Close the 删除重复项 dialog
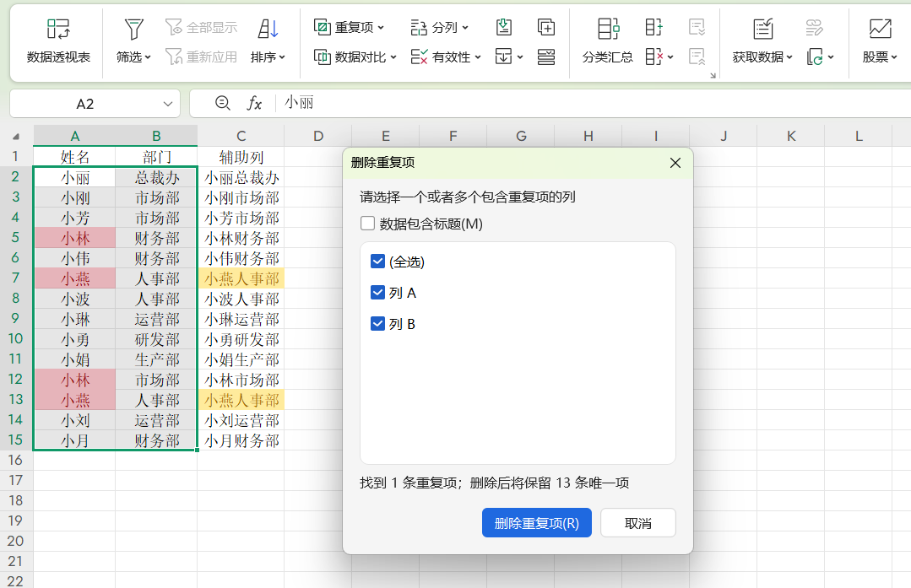911x588 pixels. point(675,163)
